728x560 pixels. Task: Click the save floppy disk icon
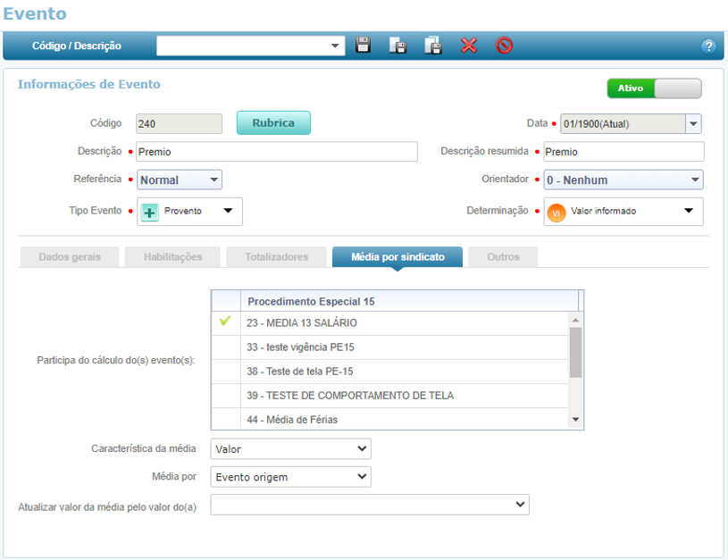click(364, 46)
